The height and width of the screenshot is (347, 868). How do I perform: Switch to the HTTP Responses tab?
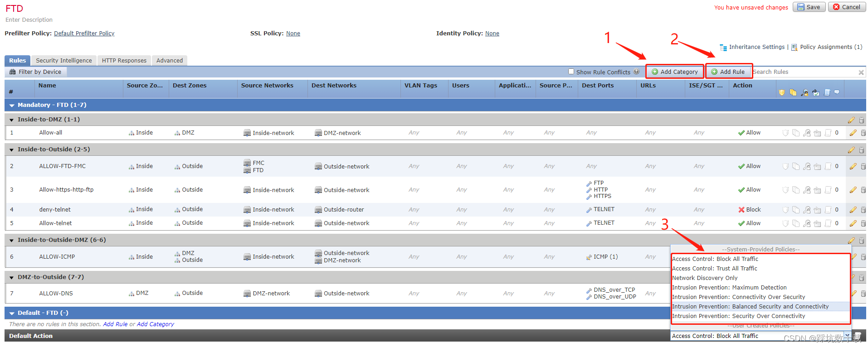tap(124, 61)
